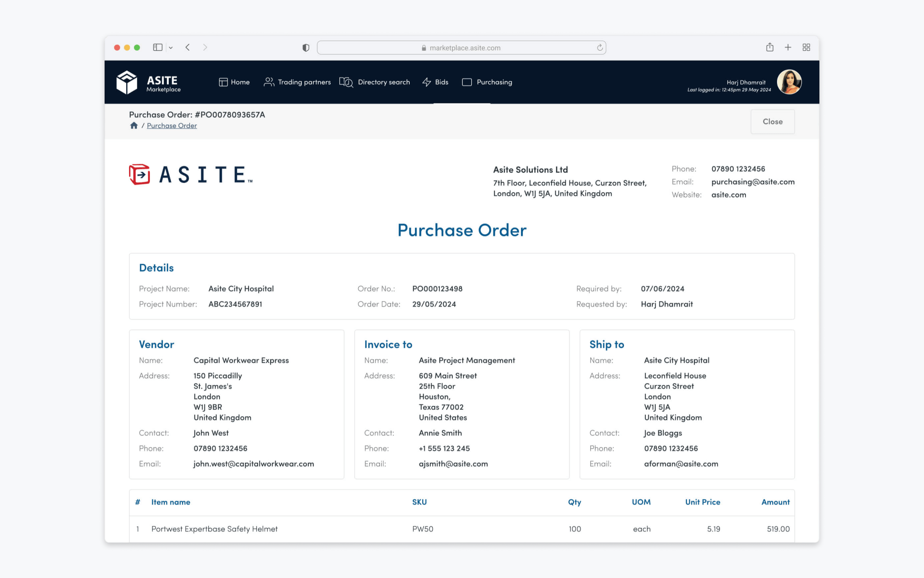Click the Asite Marketplace cube logo
Viewport: 924px width, 578px height.
point(127,82)
